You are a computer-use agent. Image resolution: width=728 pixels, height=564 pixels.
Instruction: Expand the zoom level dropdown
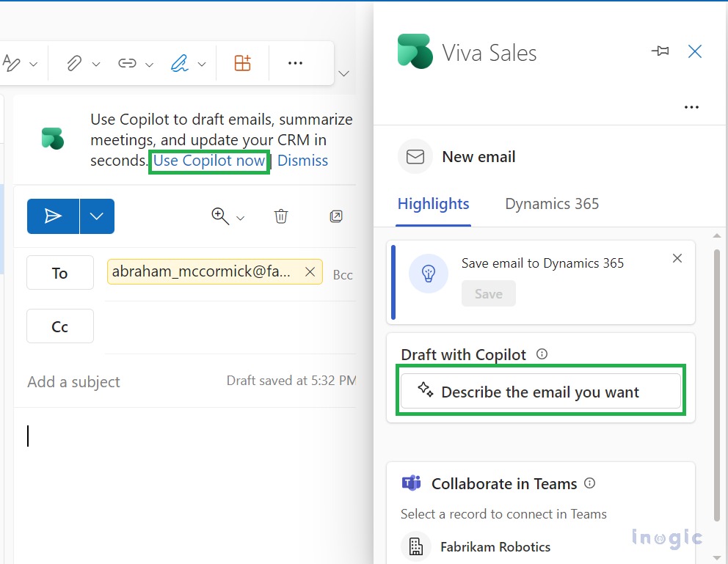(239, 217)
